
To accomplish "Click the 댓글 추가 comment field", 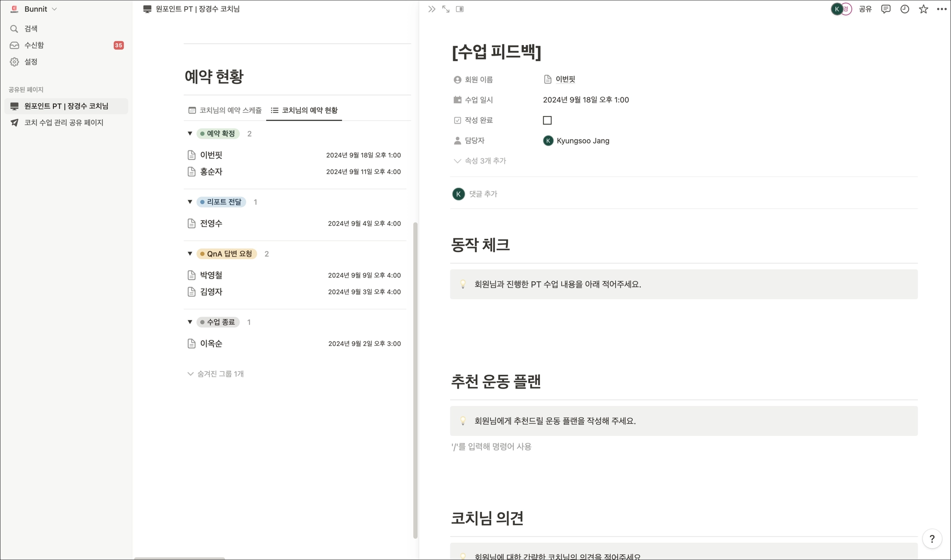I will [483, 194].
